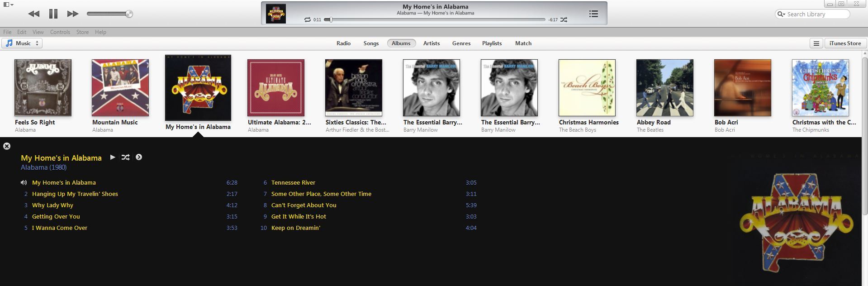Shuffle the expanded album tracks
Screen dimensions: 868x286
(x=125, y=157)
